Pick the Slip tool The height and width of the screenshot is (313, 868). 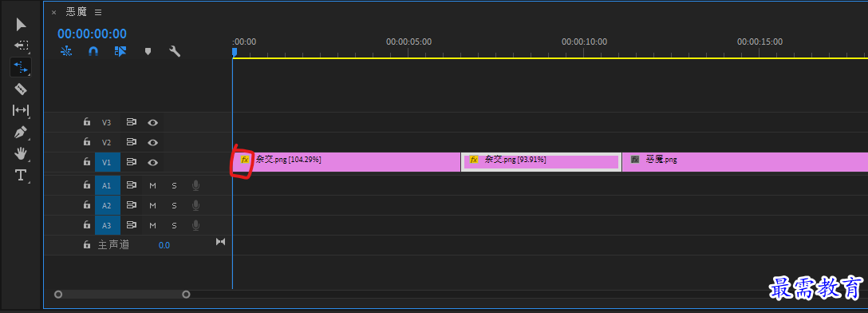point(21,110)
